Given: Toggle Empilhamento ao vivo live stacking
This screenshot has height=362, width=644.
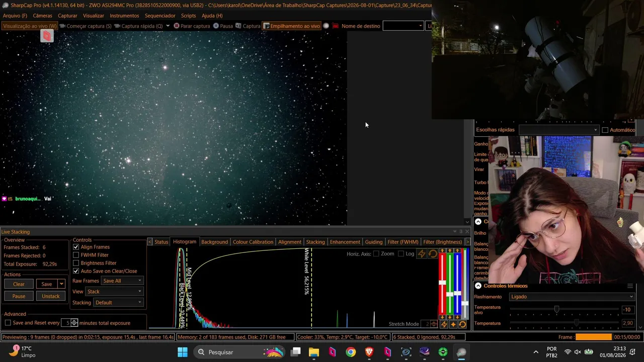Looking at the screenshot, I should tap(291, 26).
